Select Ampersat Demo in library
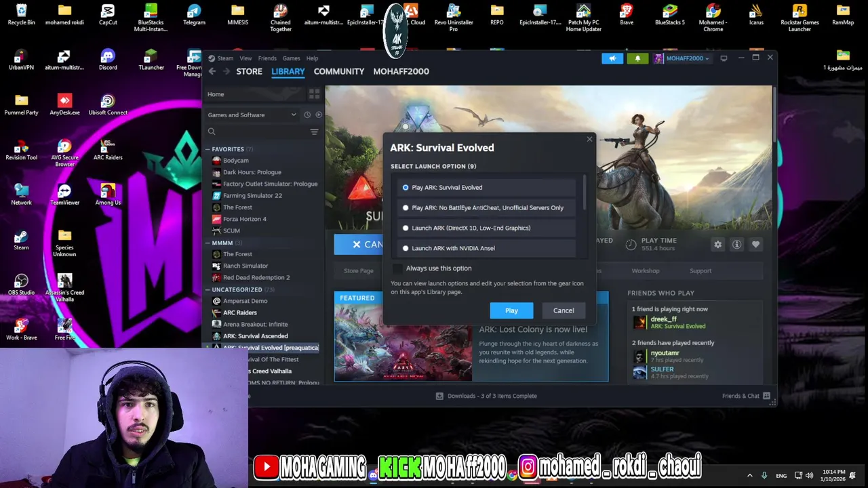Image resolution: width=868 pixels, height=488 pixels. pos(245,301)
